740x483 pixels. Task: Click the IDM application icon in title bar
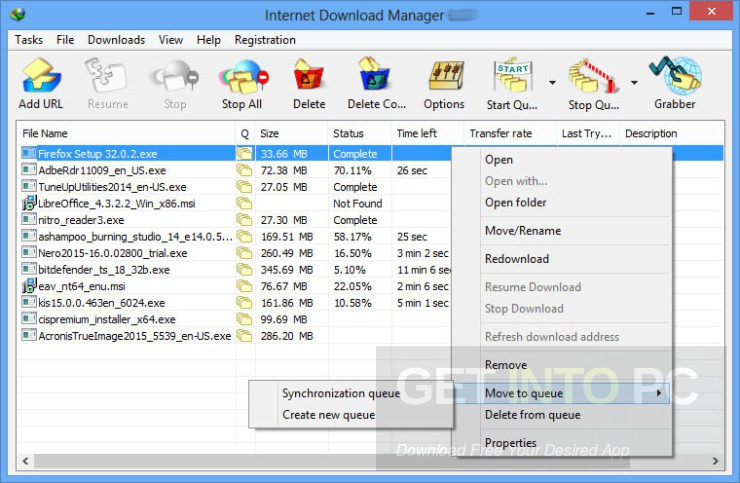pos(18,15)
